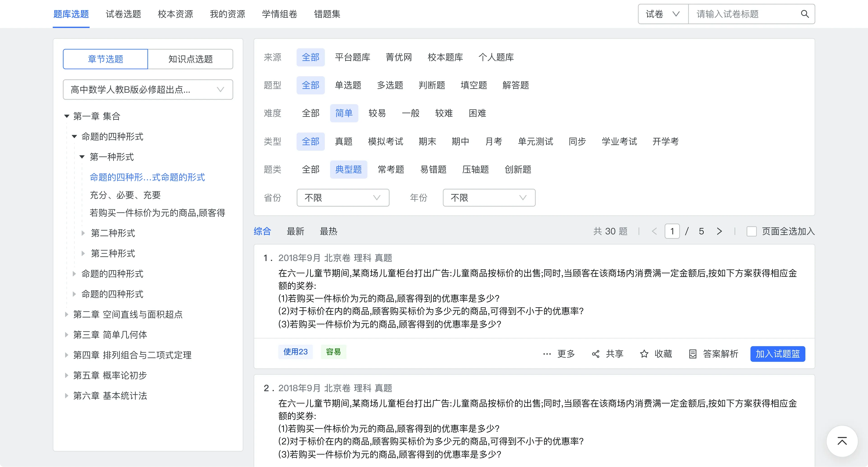The image size is (868, 467).
Task: Open the 年份 dropdown
Action: [x=489, y=198]
